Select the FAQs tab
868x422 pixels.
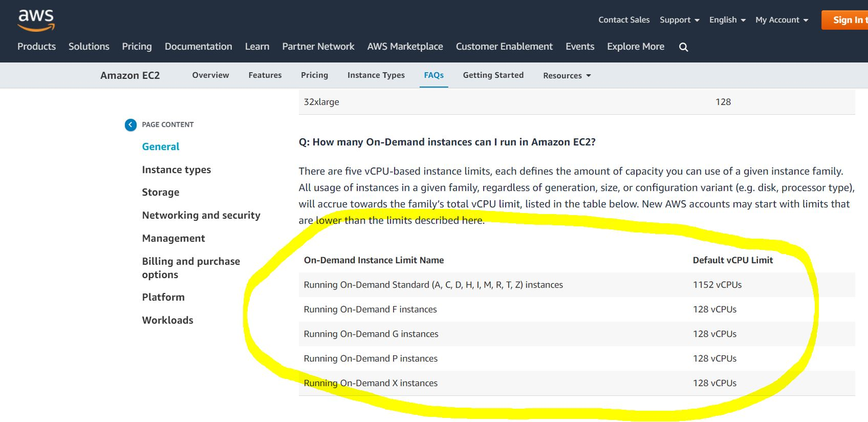pyautogui.click(x=434, y=75)
